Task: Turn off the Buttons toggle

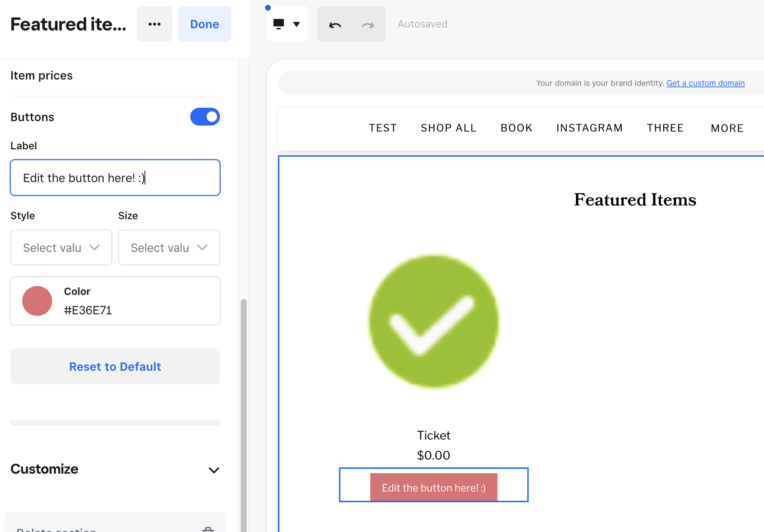Action: [x=205, y=117]
